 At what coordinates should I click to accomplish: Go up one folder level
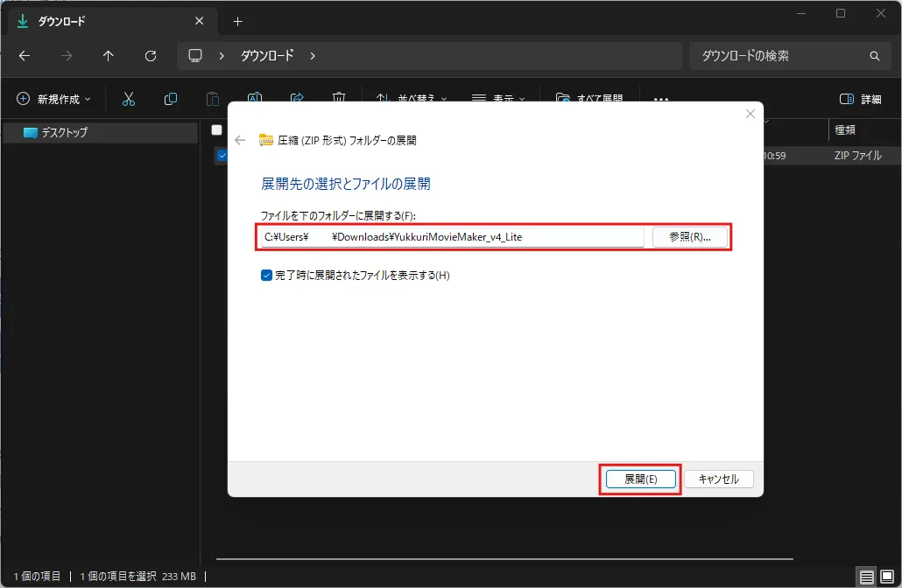click(x=108, y=56)
